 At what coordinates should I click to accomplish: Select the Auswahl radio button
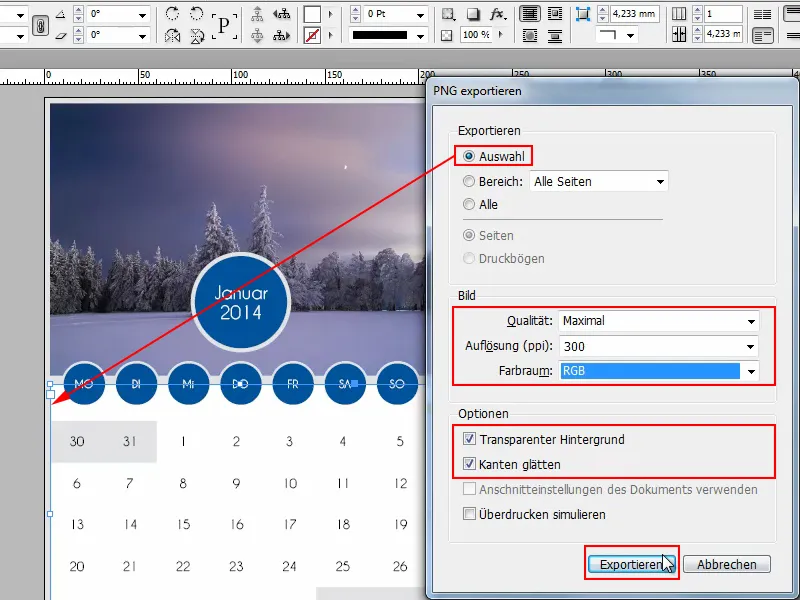coord(468,156)
